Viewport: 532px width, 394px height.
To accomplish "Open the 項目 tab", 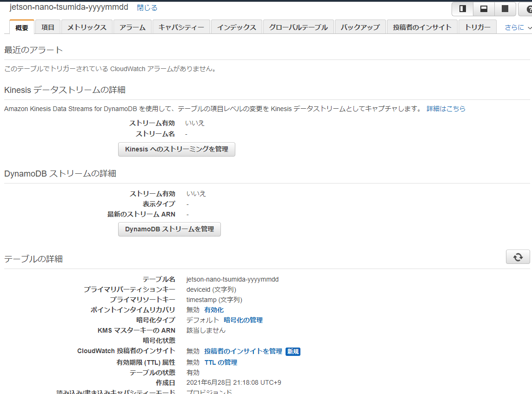I will pos(48,27).
